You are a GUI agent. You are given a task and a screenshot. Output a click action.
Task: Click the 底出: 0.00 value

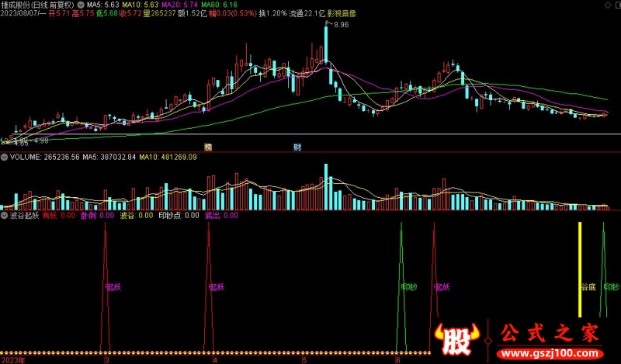(221, 216)
